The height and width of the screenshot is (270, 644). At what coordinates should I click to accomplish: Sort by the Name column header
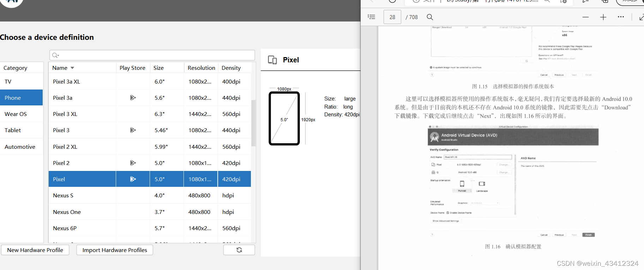click(x=82, y=68)
